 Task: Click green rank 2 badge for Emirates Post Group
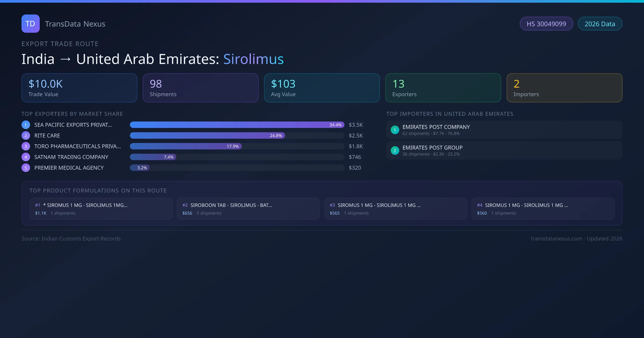tap(395, 150)
